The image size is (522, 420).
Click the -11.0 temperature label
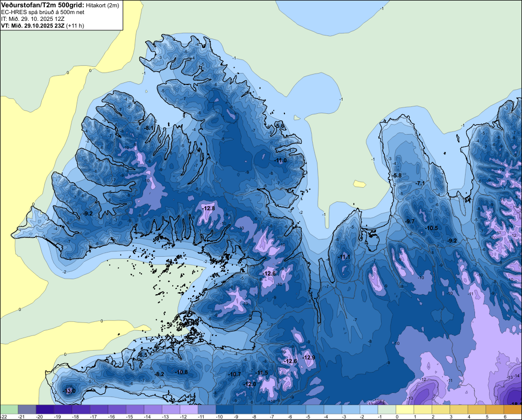click(x=281, y=160)
